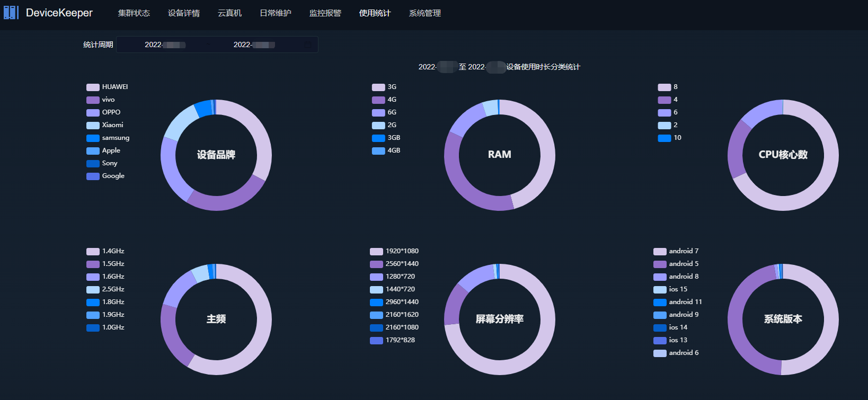
Task: Toggle the 2160*1080 legend item
Action: [394, 327]
